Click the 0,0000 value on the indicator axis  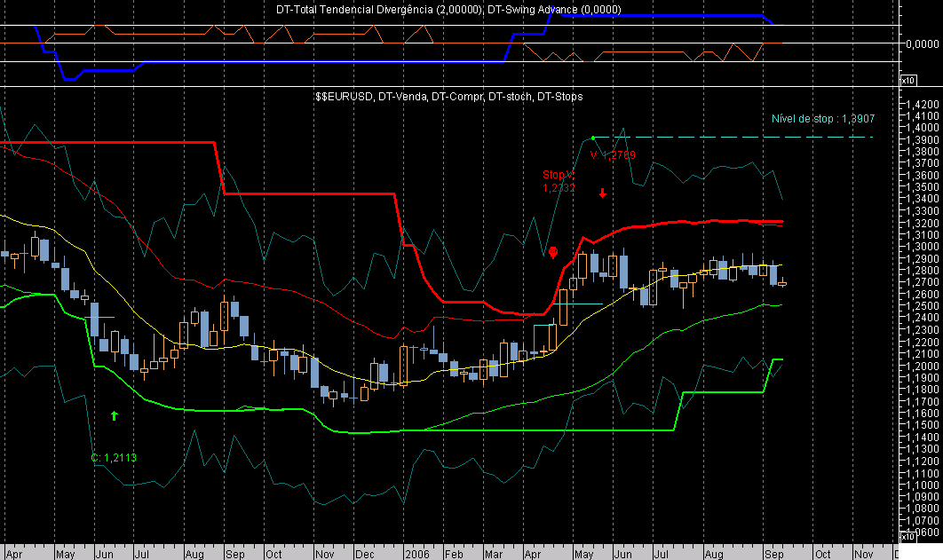pyautogui.click(x=924, y=43)
